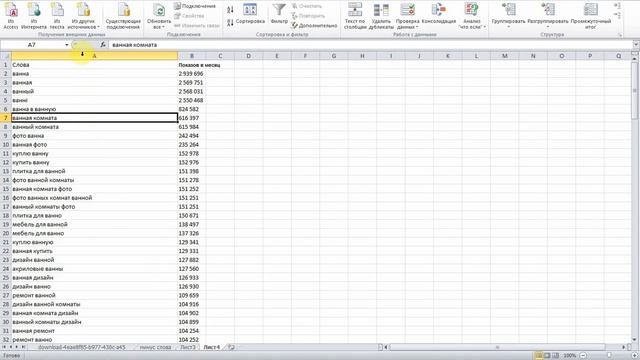Open Дополнительно advanced filter
Viewport: 640px width, 360px height.
point(314,25)
